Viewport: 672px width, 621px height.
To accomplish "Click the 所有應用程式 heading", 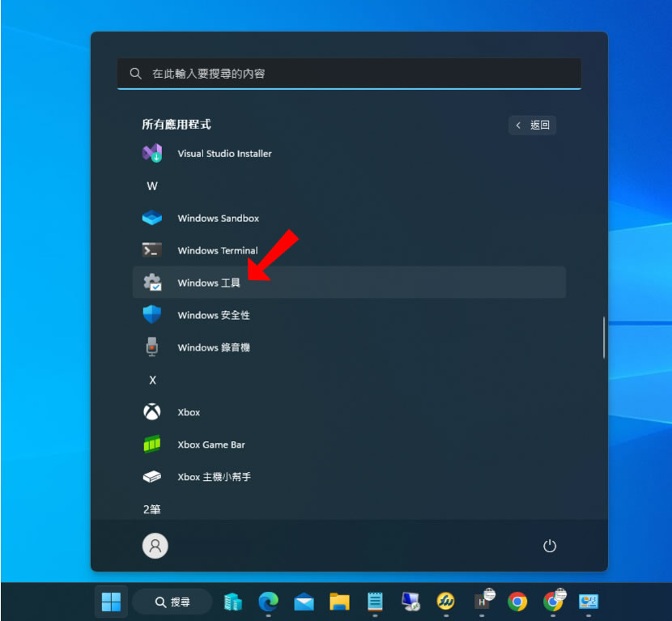I will (177, 125).
